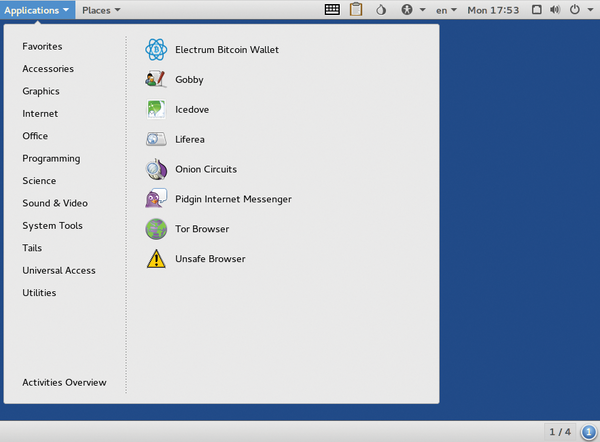Launch Unsafe Browser by its label
The height and width of the screenshot is (442, 600).
point(210,259)
